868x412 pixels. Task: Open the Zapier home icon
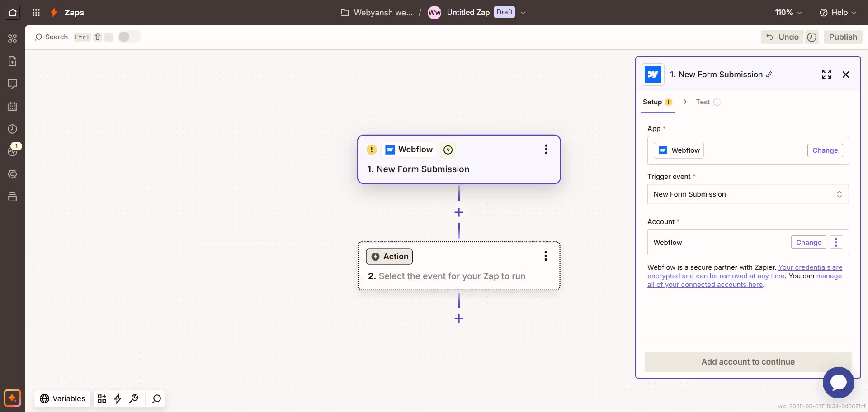[x=13, y=12]
